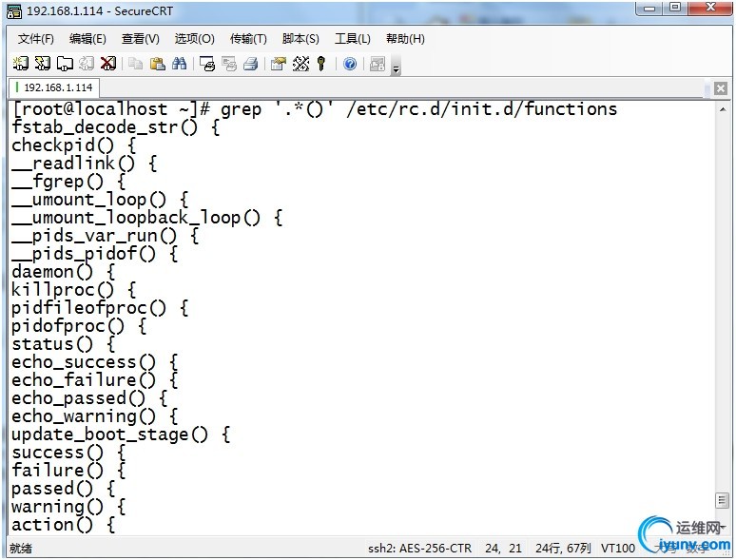
Task: Click the Print printer icon
Action: (x=251, y=64)
